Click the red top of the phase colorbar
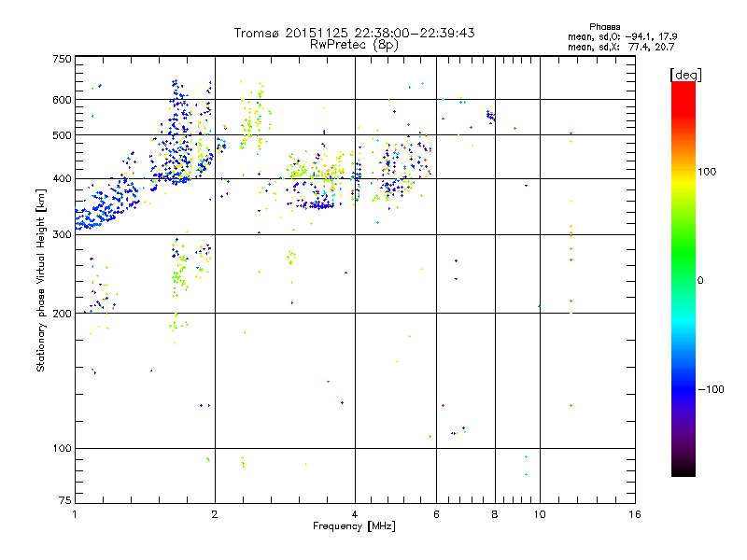The width and height of the screenshot is (747, 560). tap(683, 87)
